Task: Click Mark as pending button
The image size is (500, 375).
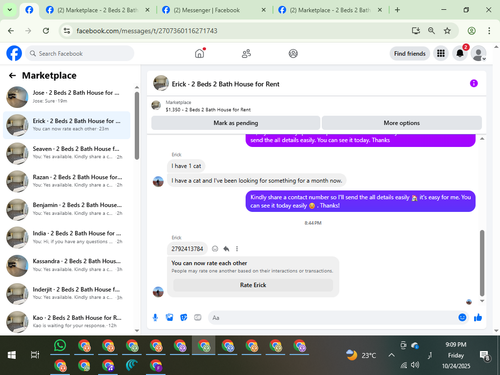Action: pyautogui.click(x=236, y=123)
